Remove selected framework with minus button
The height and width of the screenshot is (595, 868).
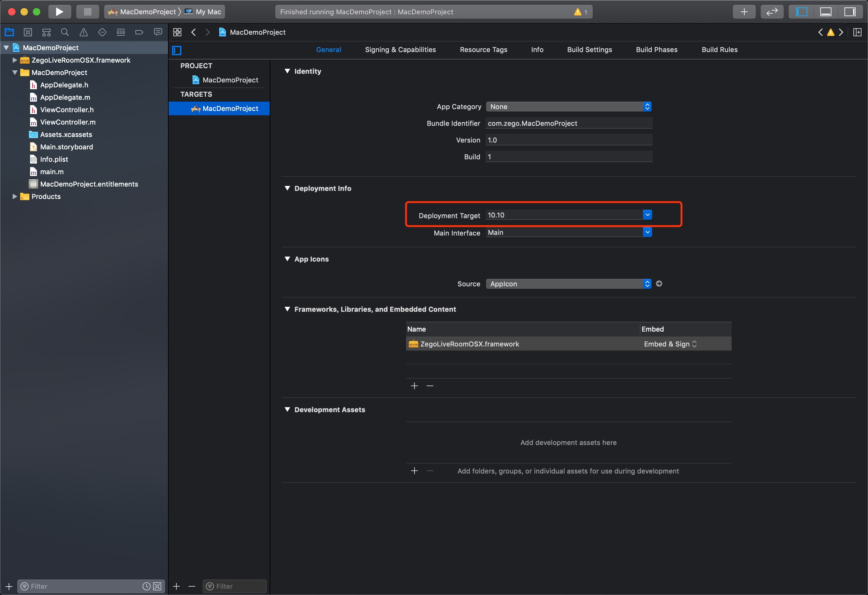tap(430, 386)
